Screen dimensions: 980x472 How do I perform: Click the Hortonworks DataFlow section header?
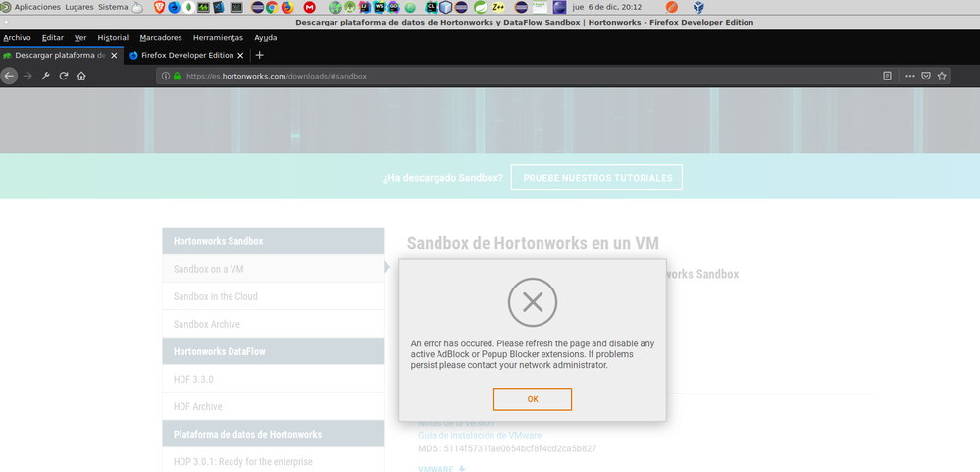273,351
